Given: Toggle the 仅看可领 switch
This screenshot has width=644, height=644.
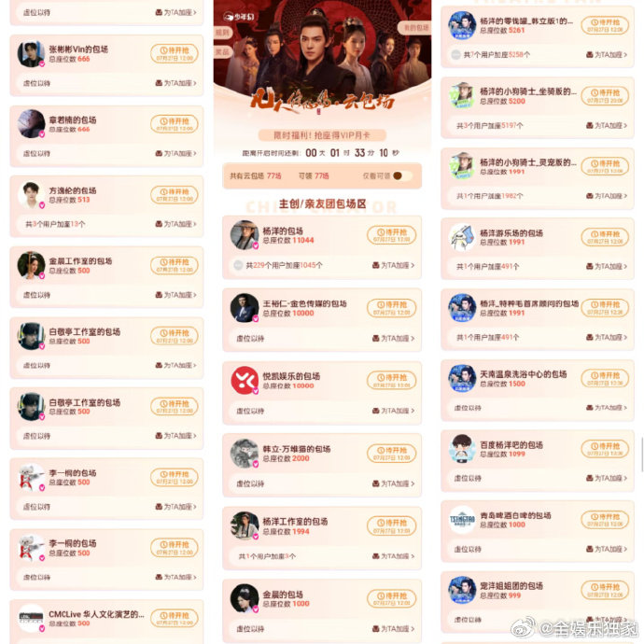Looking at the screenshot, I should coord(402,175).
